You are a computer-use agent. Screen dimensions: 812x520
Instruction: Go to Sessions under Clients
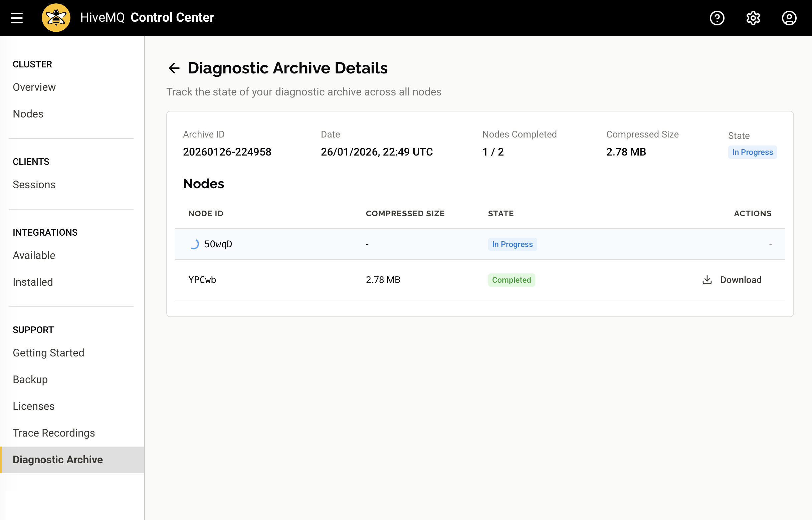[x=34, y=184]
